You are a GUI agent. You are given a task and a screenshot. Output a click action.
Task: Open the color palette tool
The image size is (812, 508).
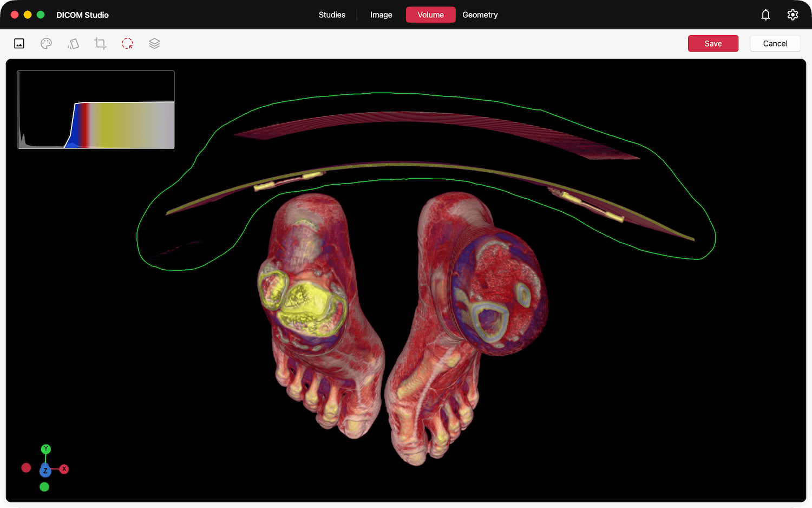[47, 44]
